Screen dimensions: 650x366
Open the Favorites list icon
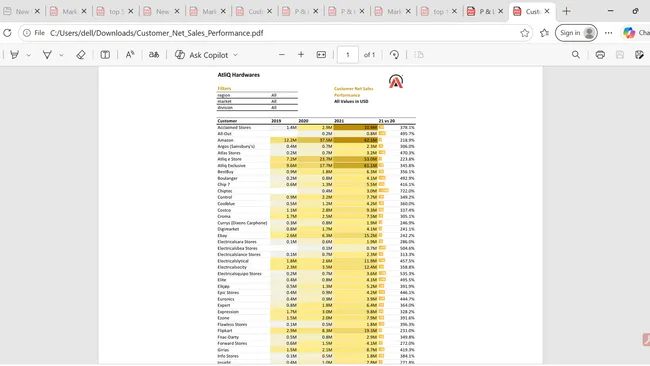(544, 33)
